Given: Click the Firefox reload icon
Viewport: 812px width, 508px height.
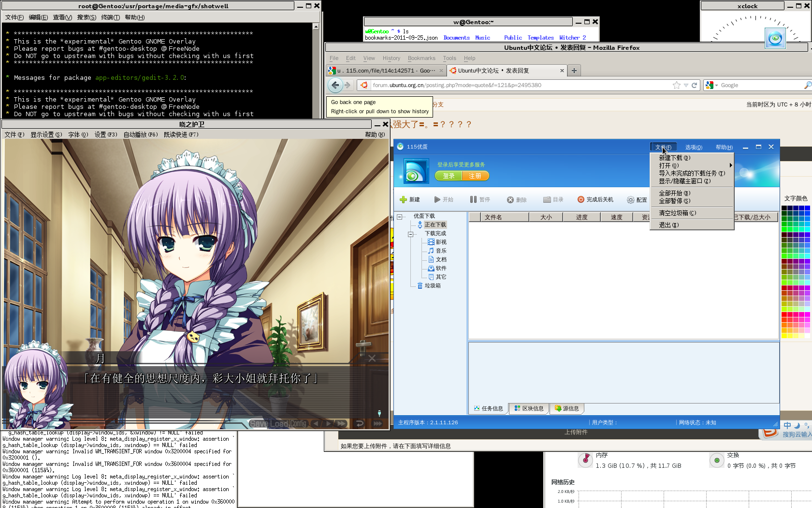Looking at the screenshot, I should tap(695, 85).
